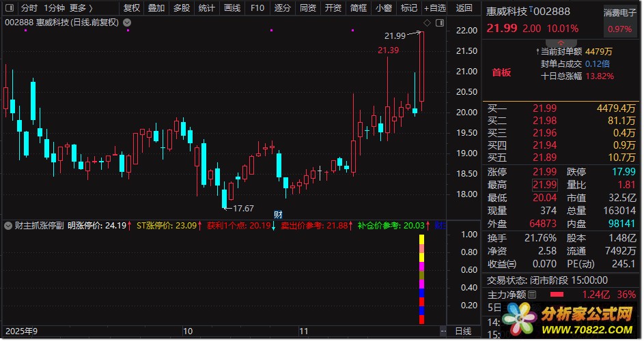
Task: Click 十日总涨幅 13.82% value
Action: (x=600, y=76)
